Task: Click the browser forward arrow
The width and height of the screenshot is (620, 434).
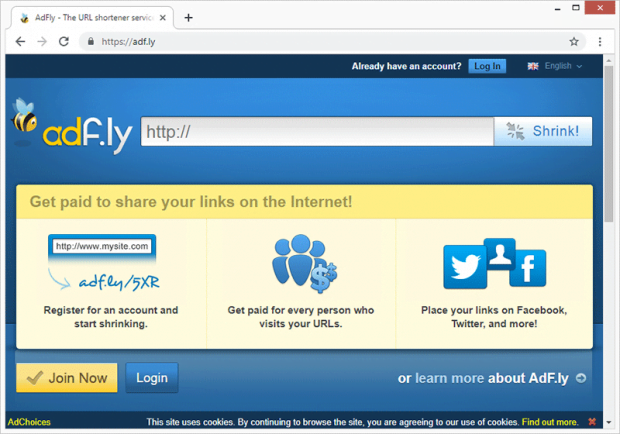Action: point(42,42)
